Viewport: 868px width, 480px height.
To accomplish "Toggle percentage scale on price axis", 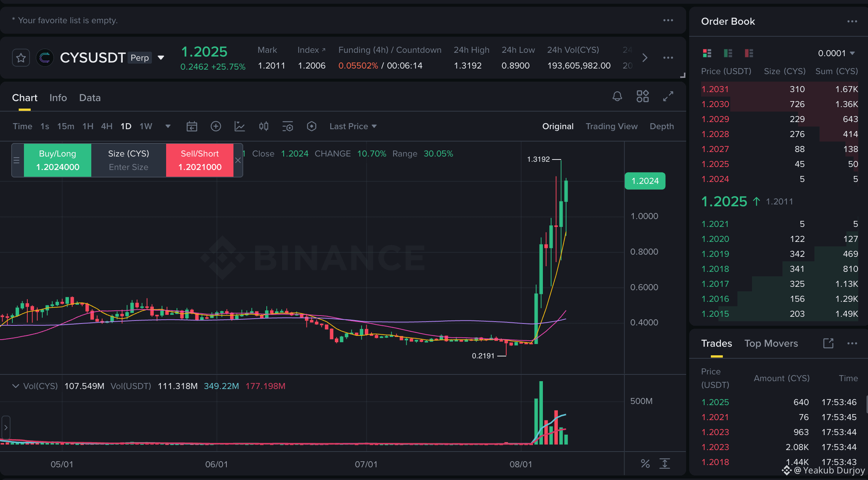I will tap(645, 464).
